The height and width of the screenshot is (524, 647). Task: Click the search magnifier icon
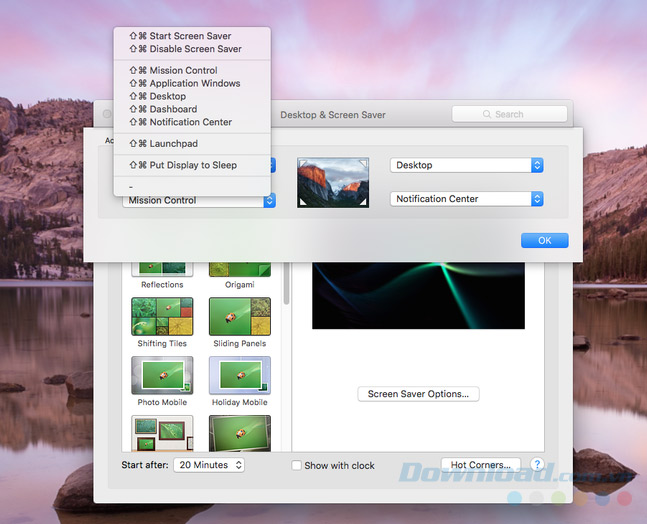pyautogui.click(x=487, y=114)
